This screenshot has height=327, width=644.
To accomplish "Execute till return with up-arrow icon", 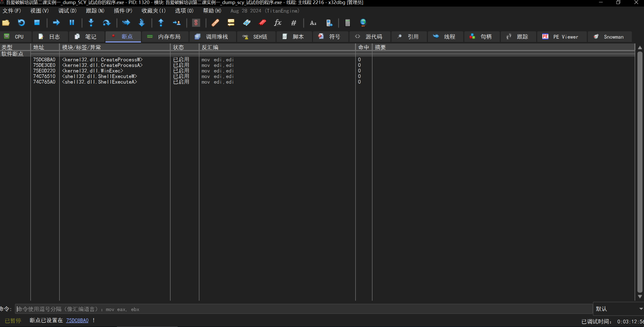I will tap(161, 23).
